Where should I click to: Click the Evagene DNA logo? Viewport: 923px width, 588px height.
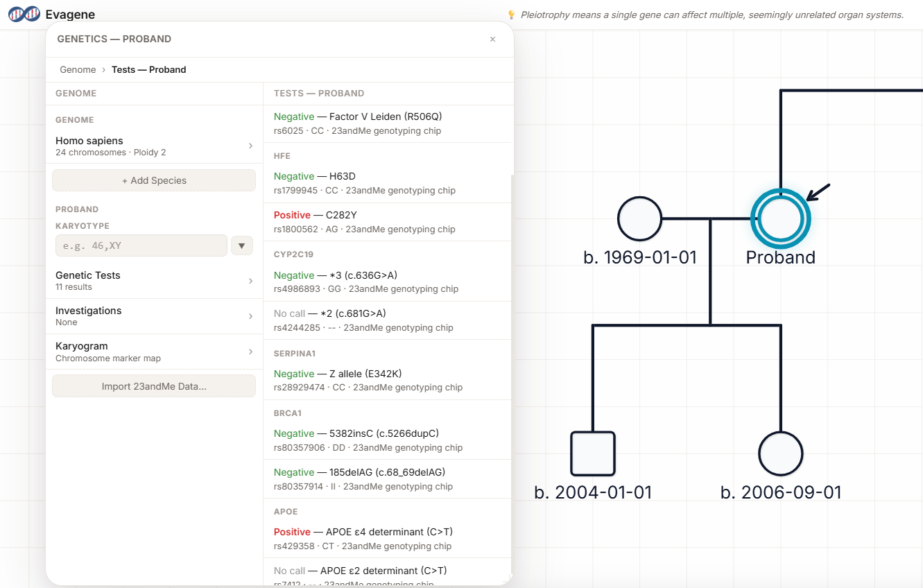click(x=24, y=14)
